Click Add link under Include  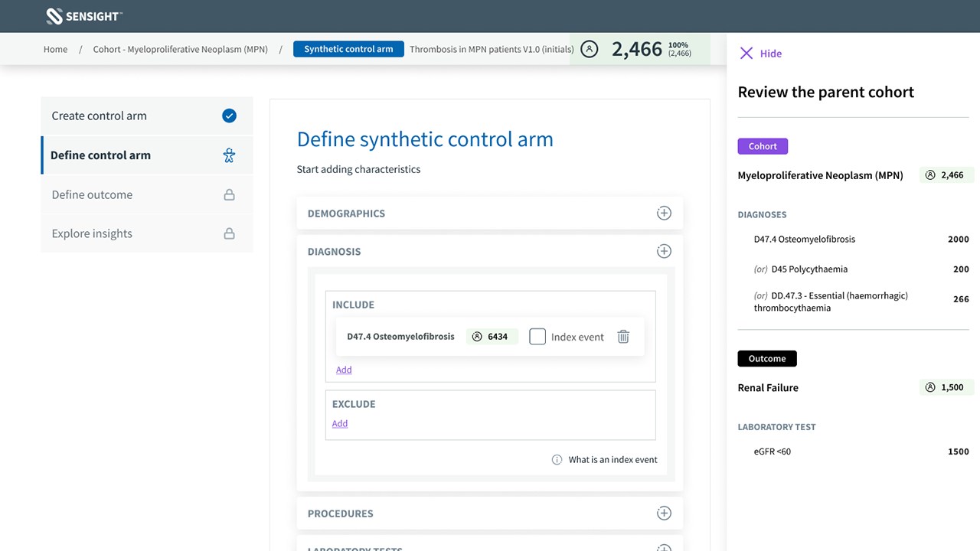point(344,370)
